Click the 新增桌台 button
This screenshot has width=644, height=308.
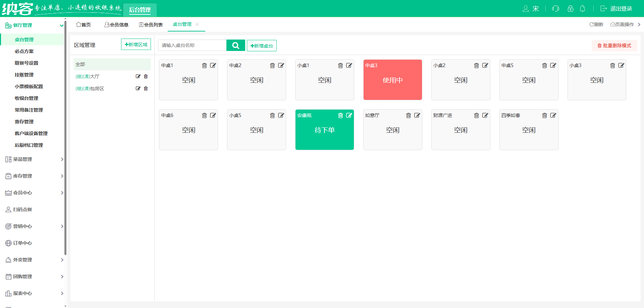262,46
